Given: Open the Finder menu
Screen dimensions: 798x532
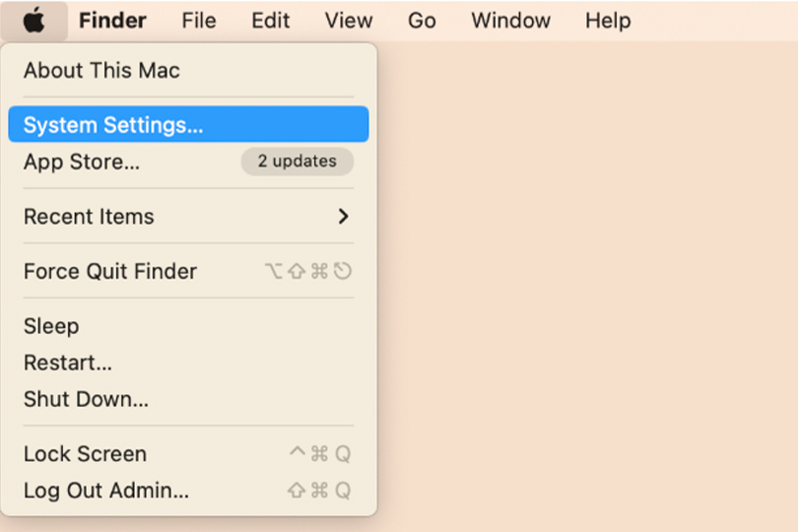Looking at the screenshot, I should 112,21.
